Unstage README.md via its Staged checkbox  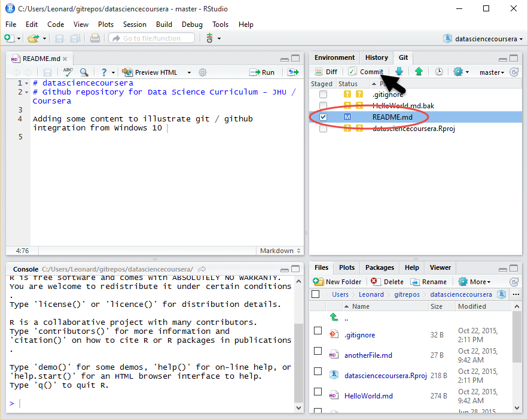point(323,117)
